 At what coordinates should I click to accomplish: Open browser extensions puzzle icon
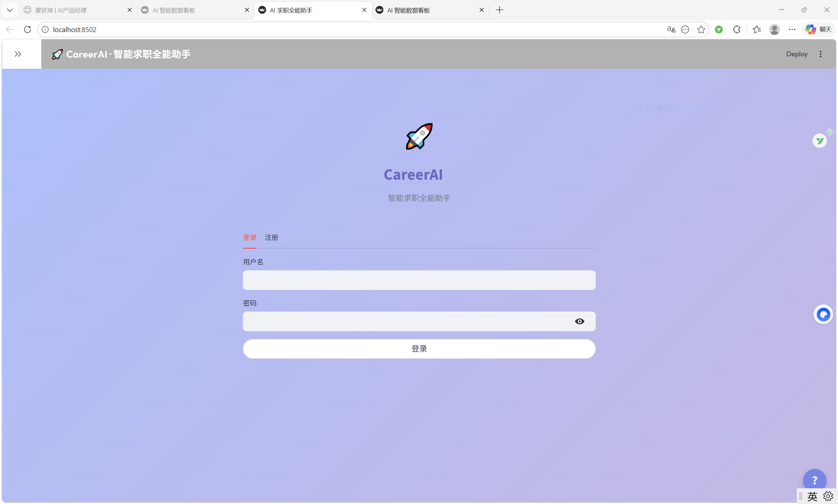point(737,29)
